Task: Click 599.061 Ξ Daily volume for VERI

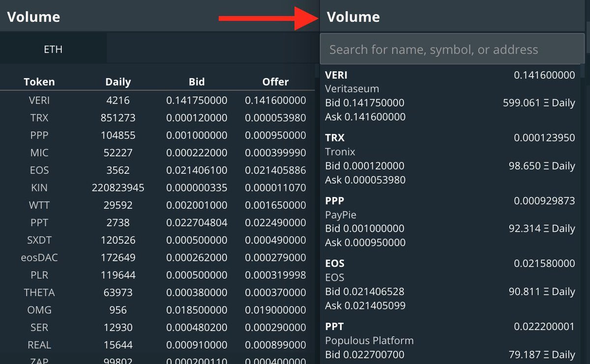Action: pyautogui.click(x=539, y=103)
